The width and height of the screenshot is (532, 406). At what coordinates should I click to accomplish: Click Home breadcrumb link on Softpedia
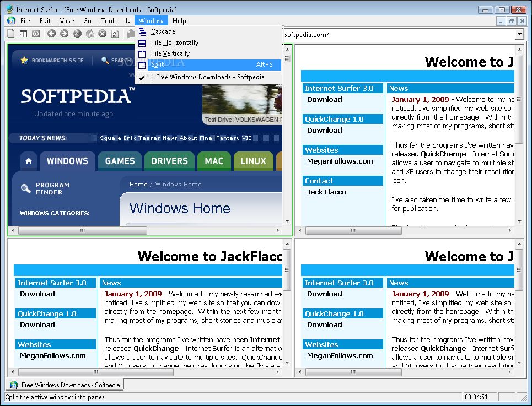coord(138,184)
